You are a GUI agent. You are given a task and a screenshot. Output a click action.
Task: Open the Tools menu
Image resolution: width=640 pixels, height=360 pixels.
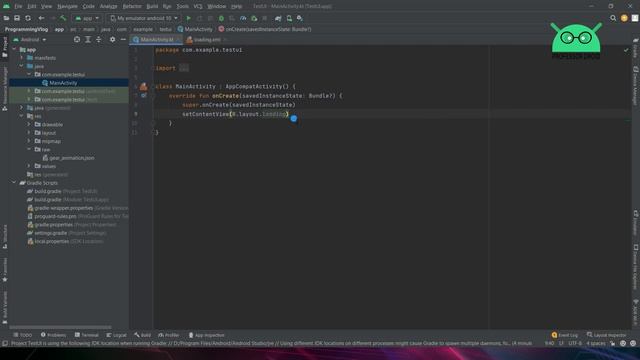tap(182, 7)
